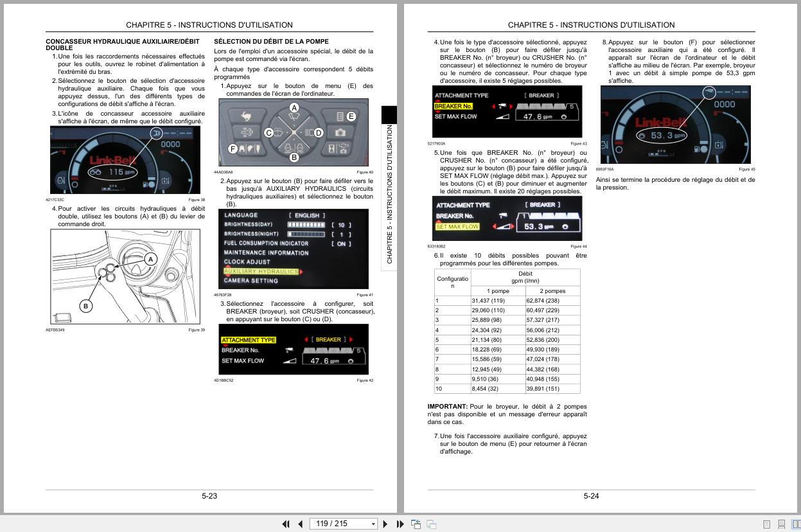Go forward to the next view
Screen dimensions: 801x532
(x=430, y=524)
